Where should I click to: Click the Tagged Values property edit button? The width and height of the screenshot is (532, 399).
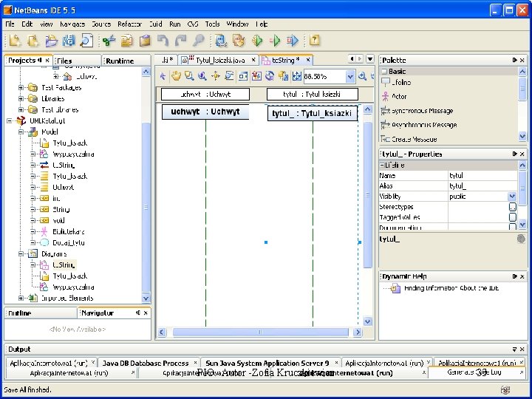pos(512,218)
